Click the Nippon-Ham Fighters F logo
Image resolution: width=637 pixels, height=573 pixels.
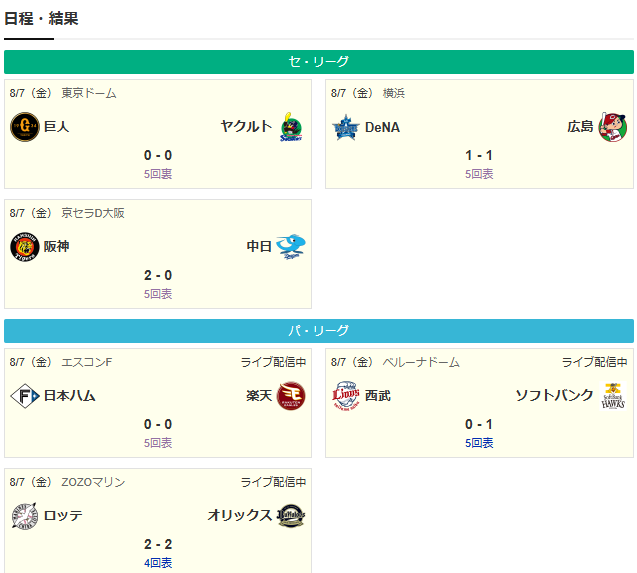pyautogui.click(x=25, y=396)
